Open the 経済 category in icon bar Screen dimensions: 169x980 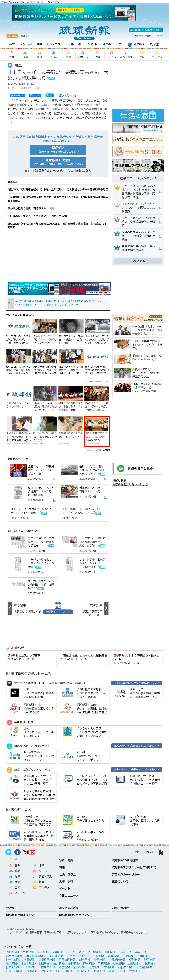pos(40,55)
